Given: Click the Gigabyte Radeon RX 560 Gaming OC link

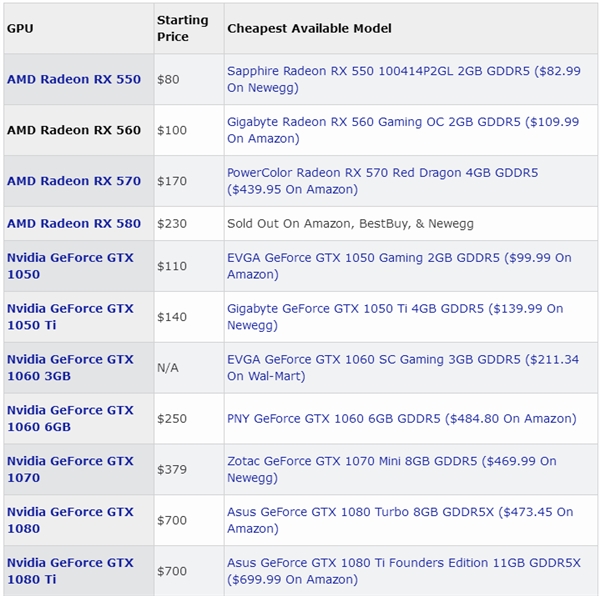Looking at the screenshot, I should (402, 130).
